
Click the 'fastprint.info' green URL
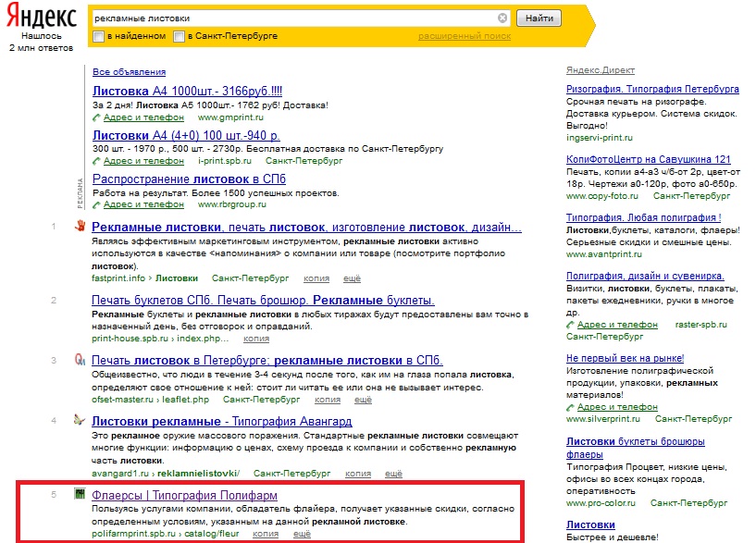(118, 278)
